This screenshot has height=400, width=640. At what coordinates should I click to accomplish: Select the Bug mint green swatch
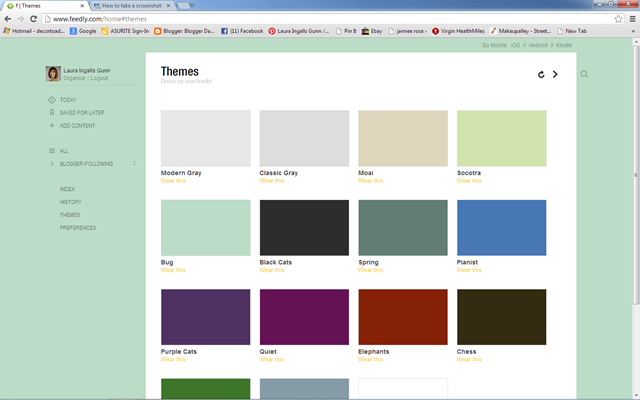206,228
